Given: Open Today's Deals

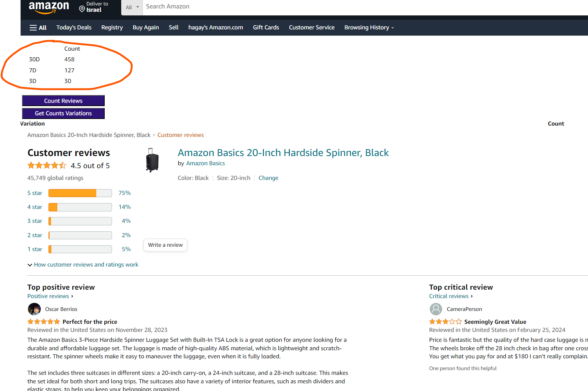Looking at the screenshot, I should click(x=74, y=28).
